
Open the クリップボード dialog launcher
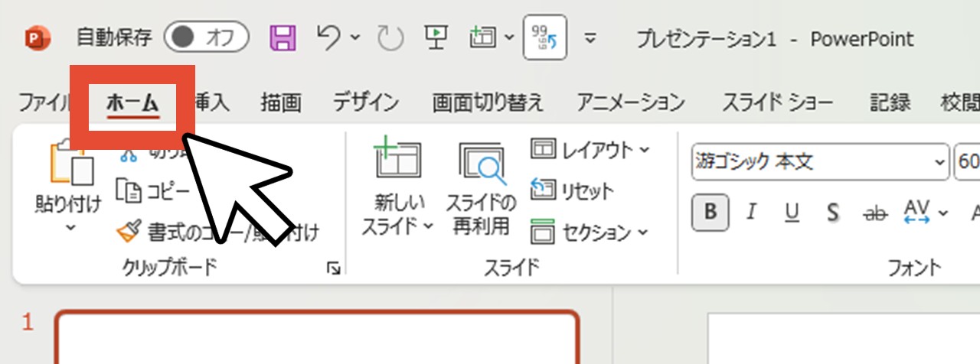coord(333,268)
